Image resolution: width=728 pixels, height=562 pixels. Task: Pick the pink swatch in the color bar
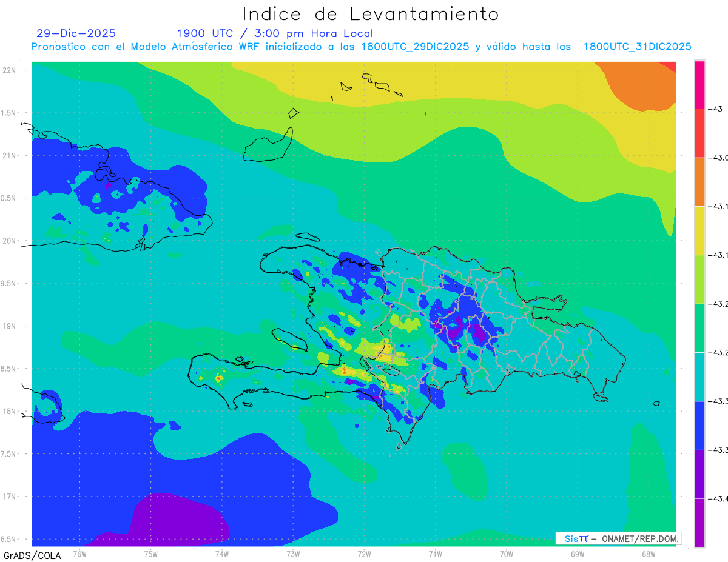pyautogui.click(x=699, y=85)
